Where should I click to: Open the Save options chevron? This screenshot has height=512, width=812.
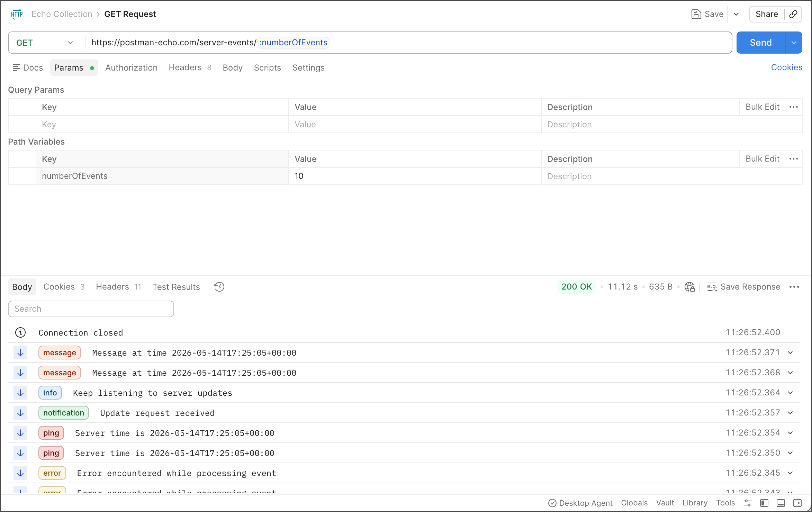pos(736,14)
